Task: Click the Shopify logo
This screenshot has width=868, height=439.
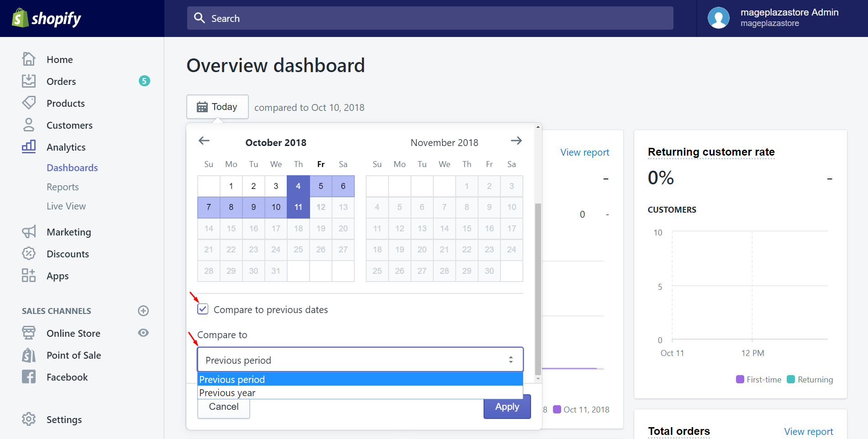Action: [46, 18]
